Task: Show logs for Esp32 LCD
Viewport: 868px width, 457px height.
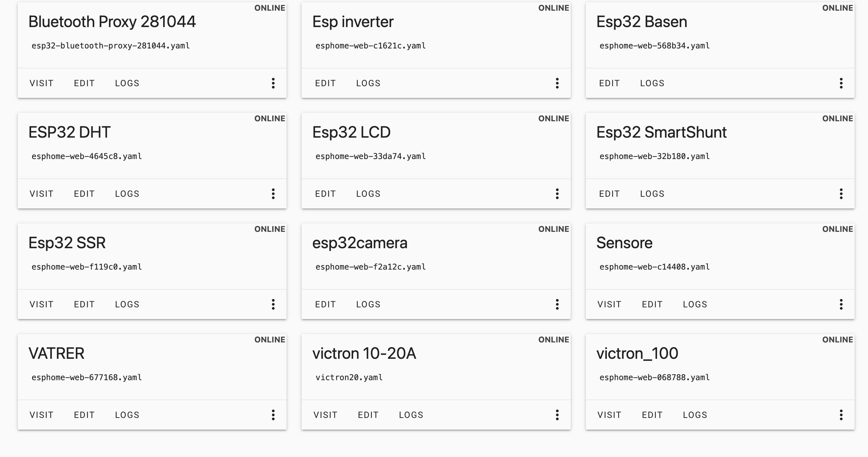Action: pos(368,194)
